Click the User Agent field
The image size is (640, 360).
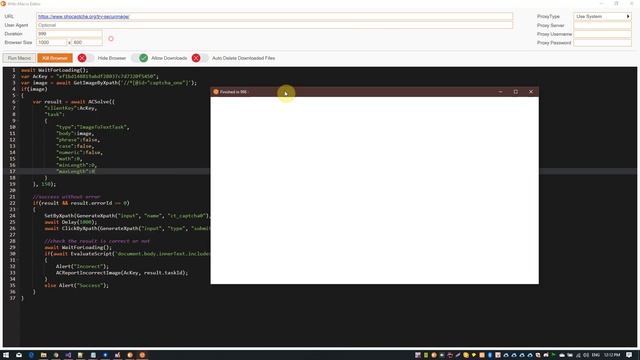(x=275, y=25)
